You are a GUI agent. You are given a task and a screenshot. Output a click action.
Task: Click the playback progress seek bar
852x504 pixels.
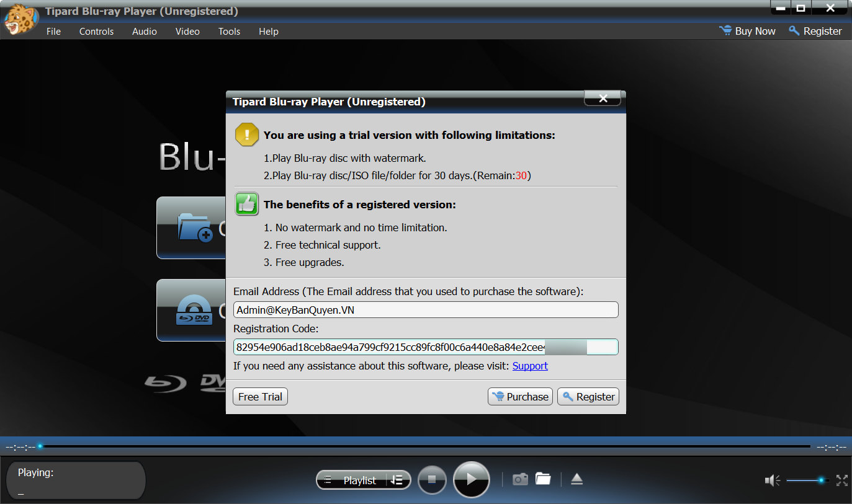pyautogui.click(x=424, y=446)
